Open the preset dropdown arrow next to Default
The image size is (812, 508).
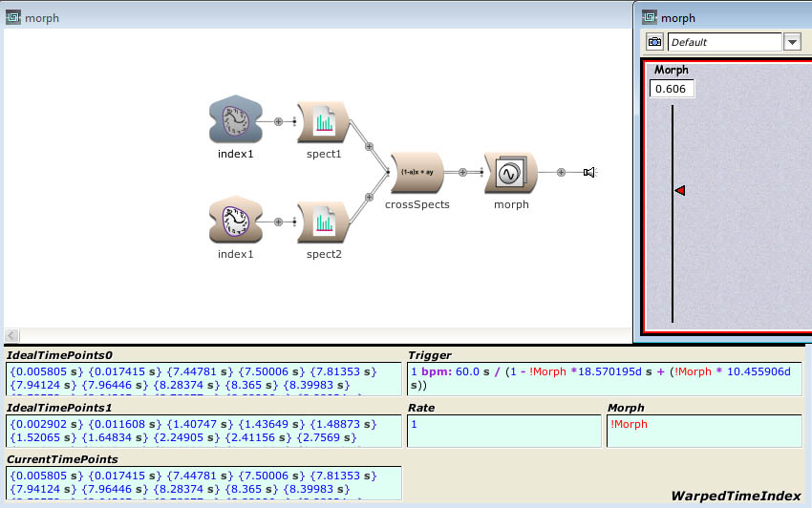792,42
